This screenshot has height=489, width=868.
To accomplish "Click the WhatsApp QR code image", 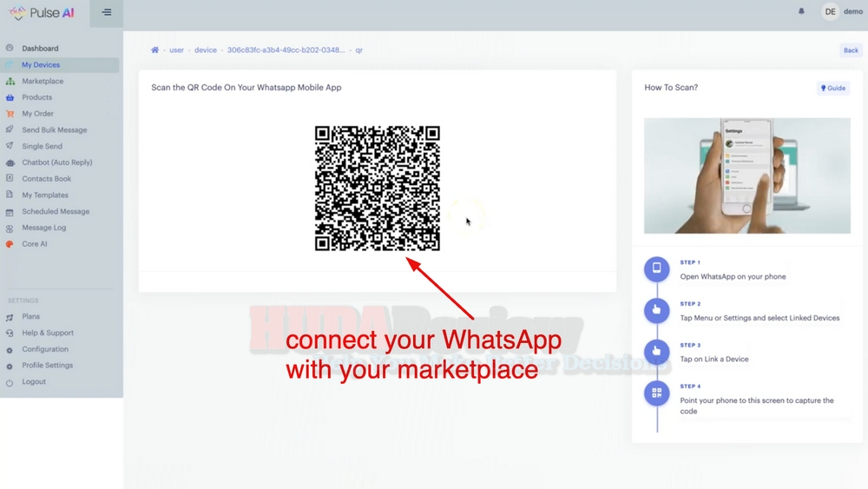I will pyautogui.click(x=377, y=188).
